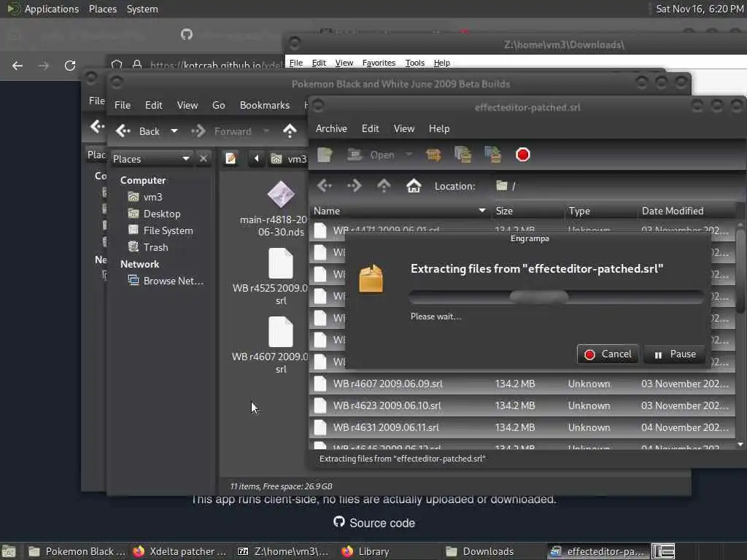
Task: Click the workspace switcher in bottom panel
Action: [663, 551]
